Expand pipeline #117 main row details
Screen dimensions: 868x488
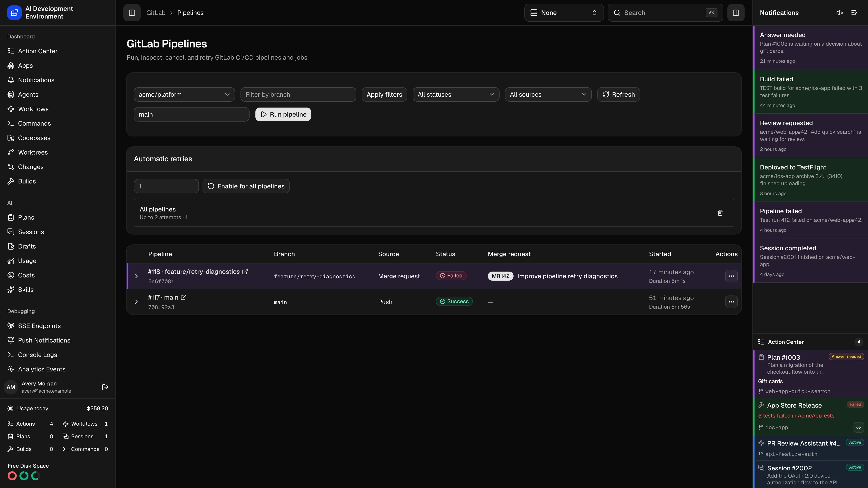pyautogui.click(x=137, y=302)
